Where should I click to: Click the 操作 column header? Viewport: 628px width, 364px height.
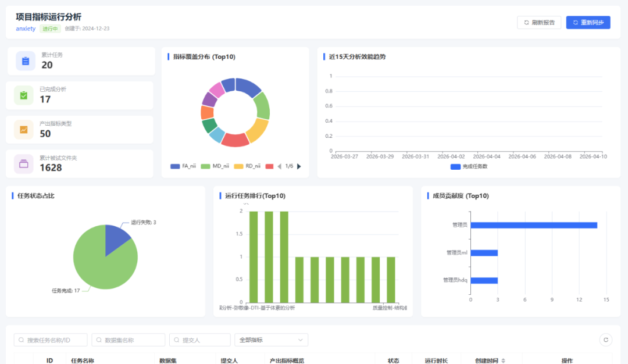(x=567, y=361)
